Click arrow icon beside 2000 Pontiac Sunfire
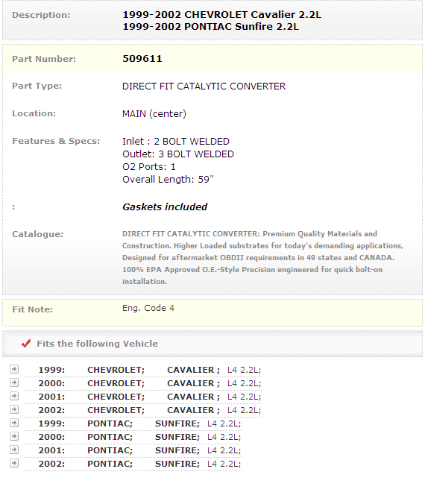The image size is (425, 504). coord(14,436)
